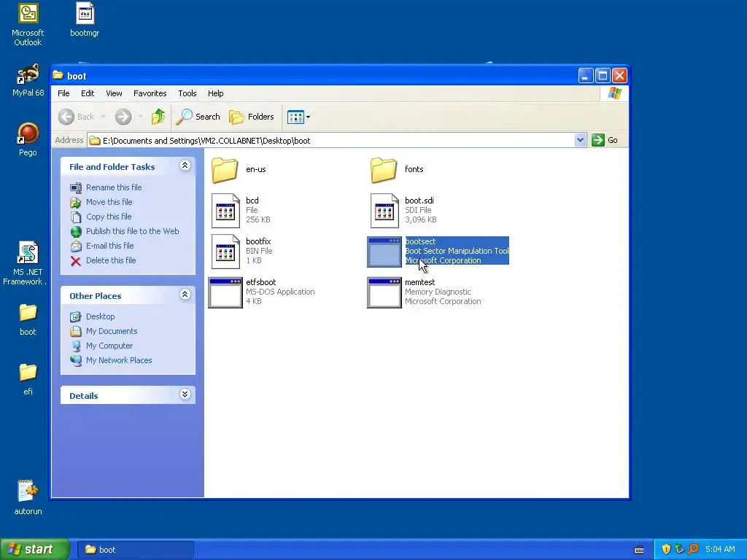This screenshot has width=747, height=560.
Task: Click the Forward navigation arrow
Action: [123, 117]
